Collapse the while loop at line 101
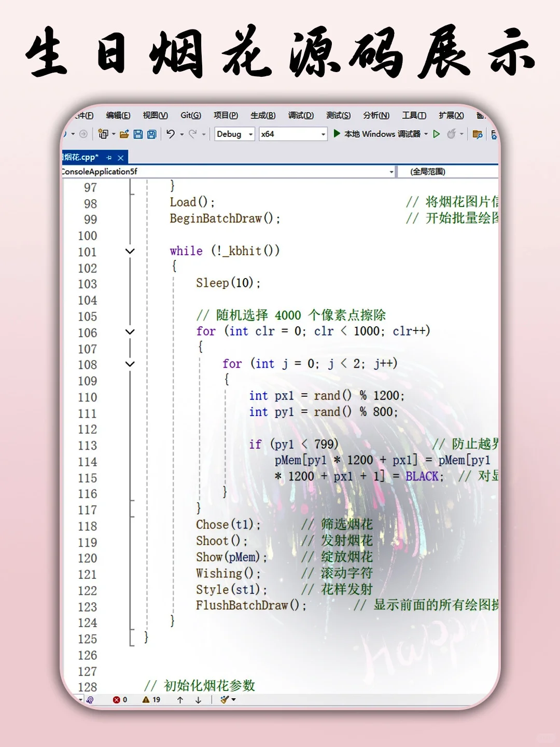Viewport: 560px width, 747px height. 130,251
